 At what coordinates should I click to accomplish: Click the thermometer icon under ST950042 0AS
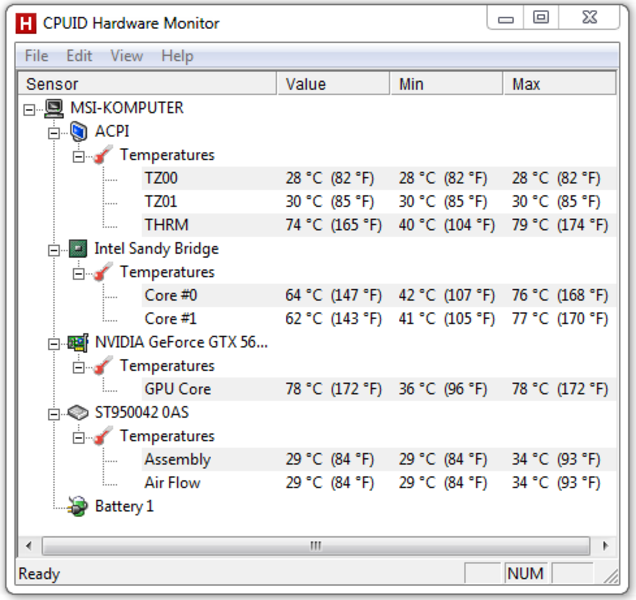tap(103, 436)
